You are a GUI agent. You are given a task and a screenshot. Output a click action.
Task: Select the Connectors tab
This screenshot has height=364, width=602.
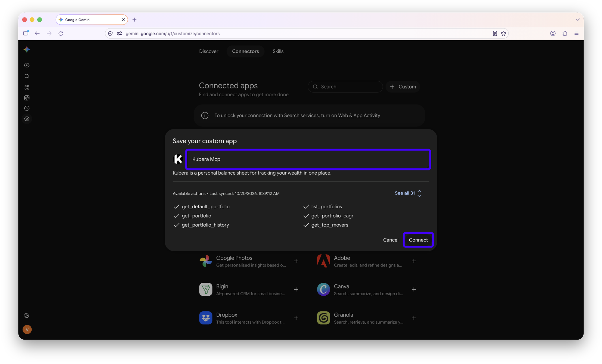[245, 51]
